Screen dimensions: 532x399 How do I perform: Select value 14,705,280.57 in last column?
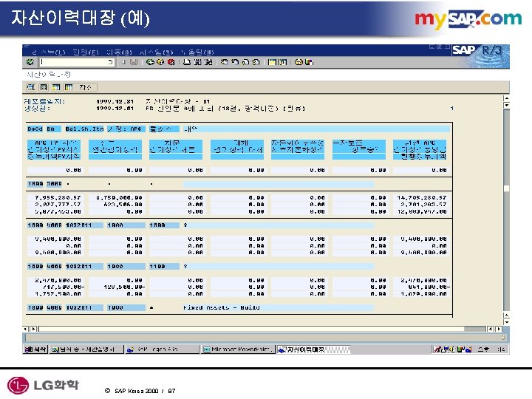(x=422, y=197)
